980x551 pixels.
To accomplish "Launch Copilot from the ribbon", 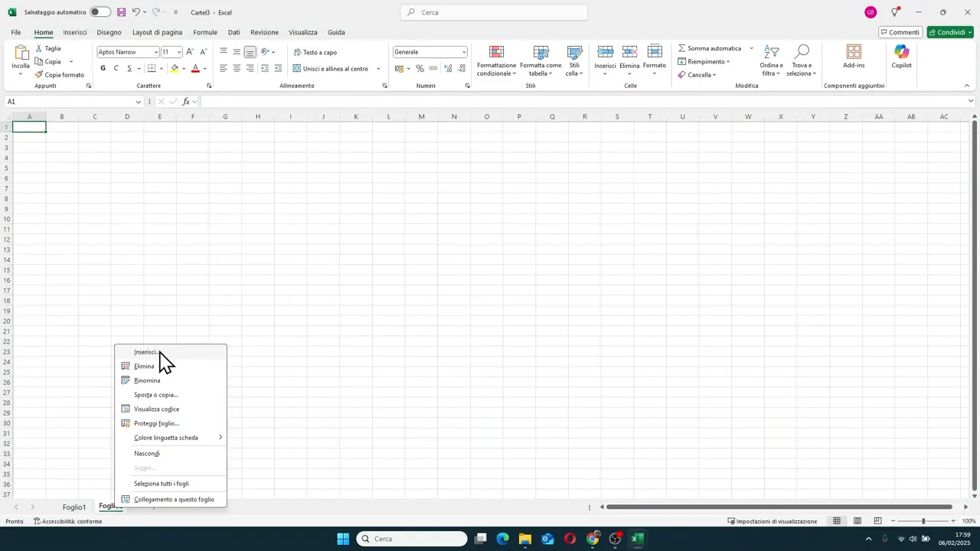I will click(x=901, y=57).
